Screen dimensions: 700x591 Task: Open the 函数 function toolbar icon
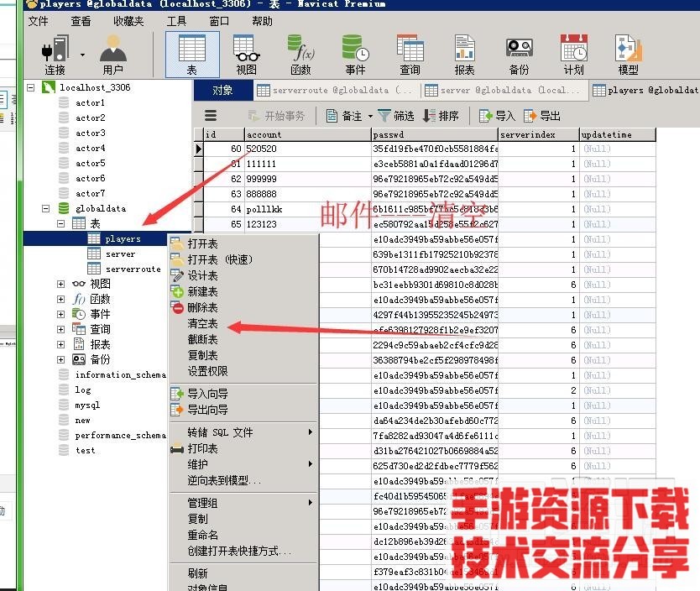pyautogui.click(x=300, y=55)
